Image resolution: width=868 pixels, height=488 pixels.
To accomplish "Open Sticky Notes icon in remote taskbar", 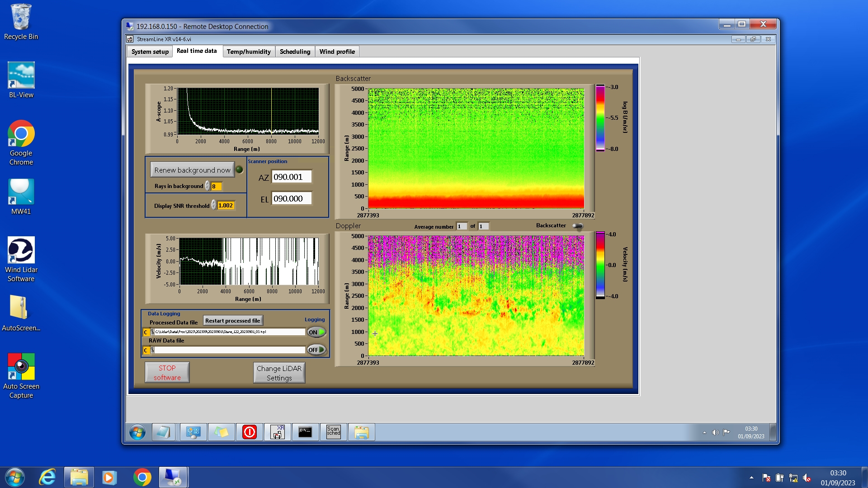I will point(221,432).
